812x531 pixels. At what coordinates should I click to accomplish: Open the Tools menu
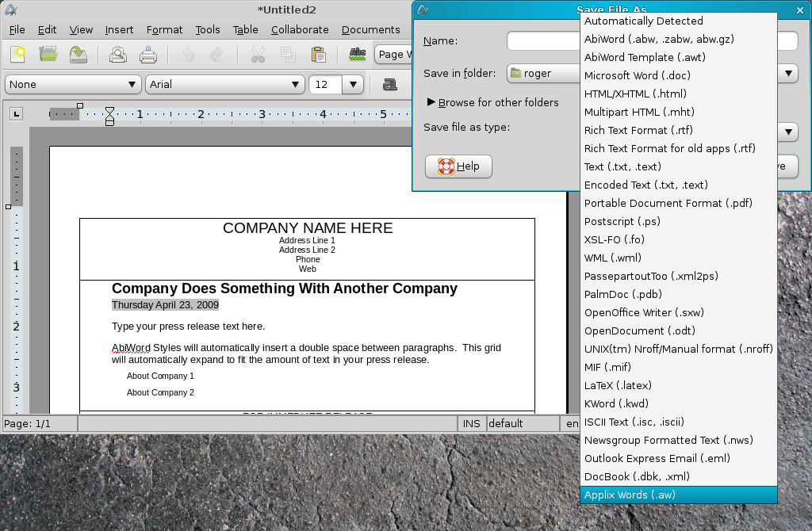[x=208, y=29]
